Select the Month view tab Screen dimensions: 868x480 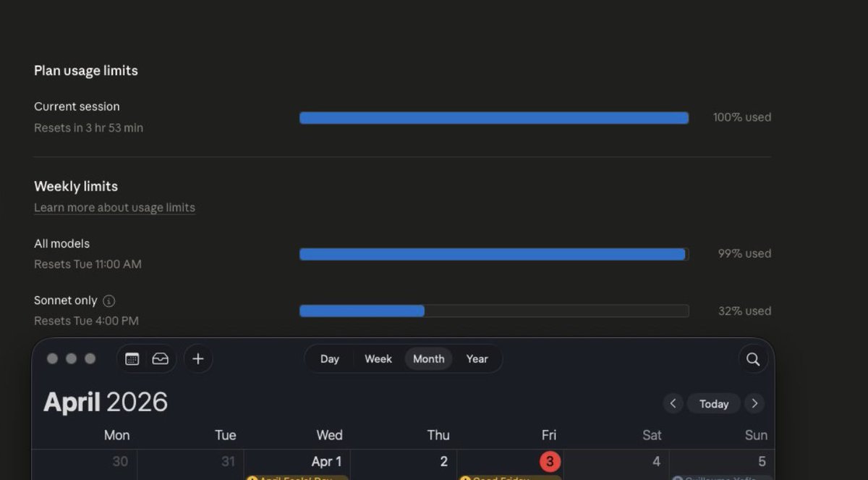coord(429,359)
